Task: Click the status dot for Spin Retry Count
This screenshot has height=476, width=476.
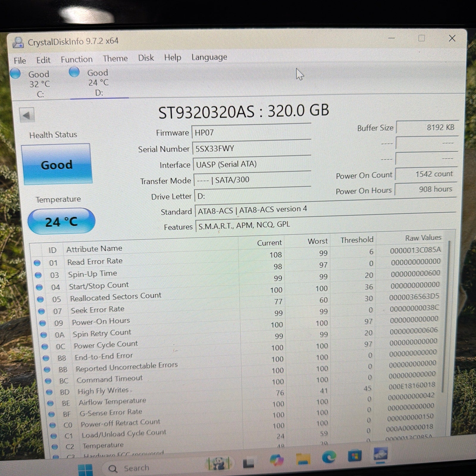Action: (44, 335)
